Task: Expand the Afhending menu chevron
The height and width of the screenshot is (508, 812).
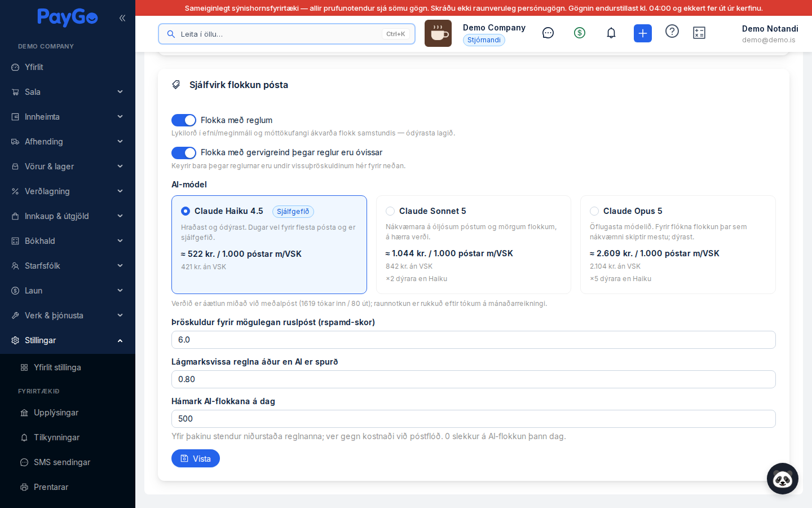Action: [120, 142]
